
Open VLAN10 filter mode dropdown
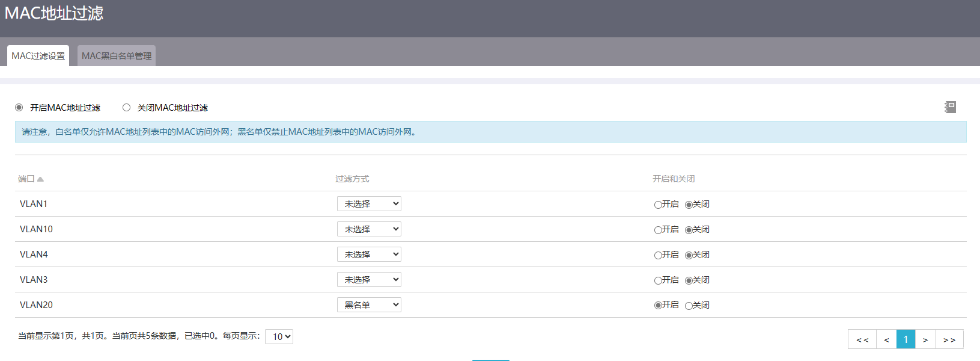tap(369, 229)
